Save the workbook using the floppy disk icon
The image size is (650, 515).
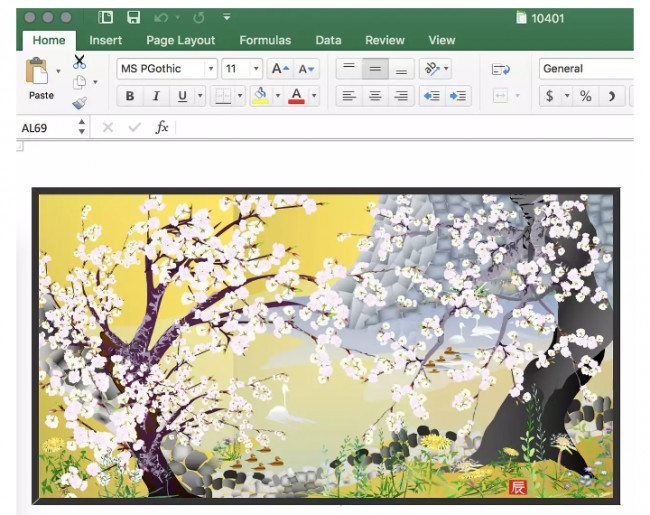133,18
